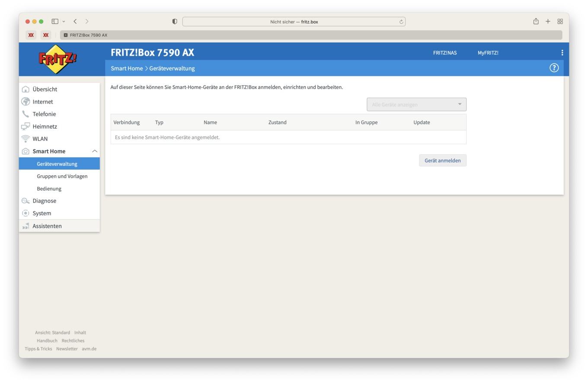
Task: Click the Handbuch footer link
Action: point(47,341)
